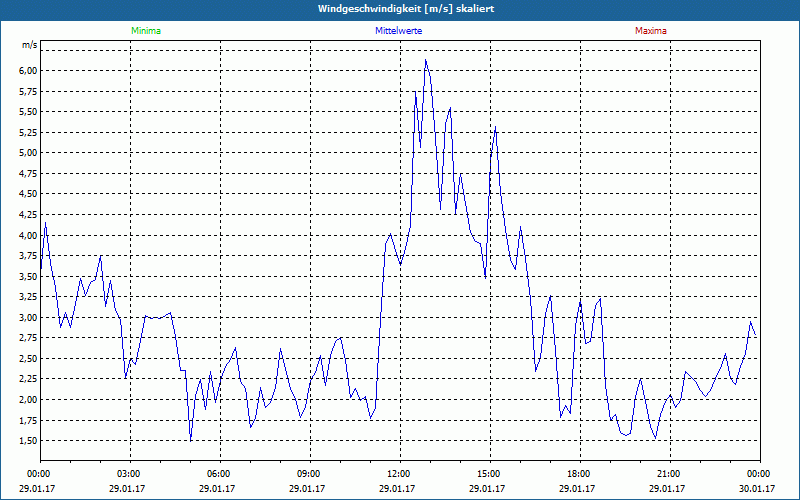Click the 3,25 y-axis value
The image size is (800, 500).
click(x=29, y=296)
